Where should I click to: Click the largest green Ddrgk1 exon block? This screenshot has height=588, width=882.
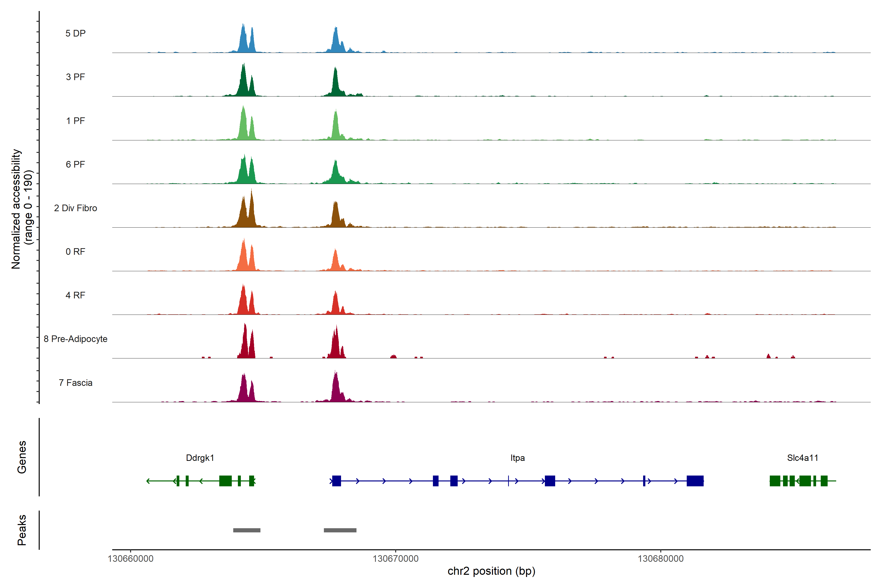225,481
